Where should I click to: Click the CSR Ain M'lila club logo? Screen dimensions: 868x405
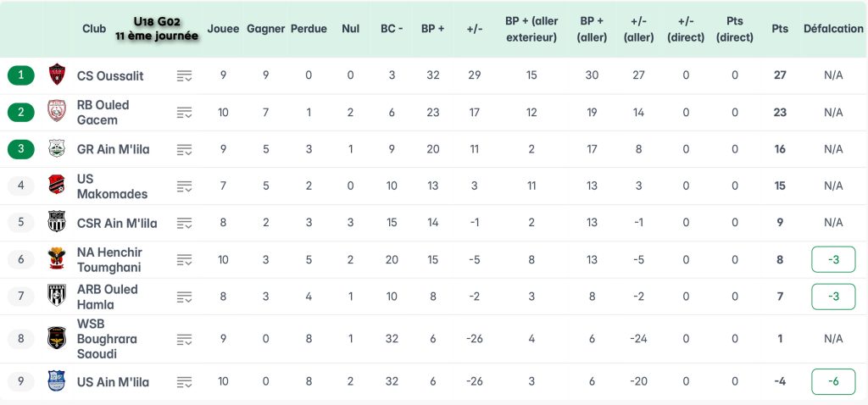[x=57, y=223]
